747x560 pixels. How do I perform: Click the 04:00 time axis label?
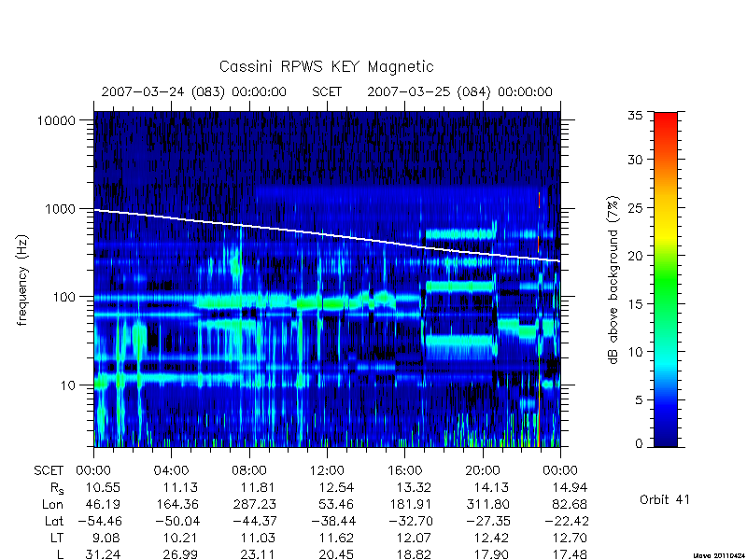tap(171, 471)
